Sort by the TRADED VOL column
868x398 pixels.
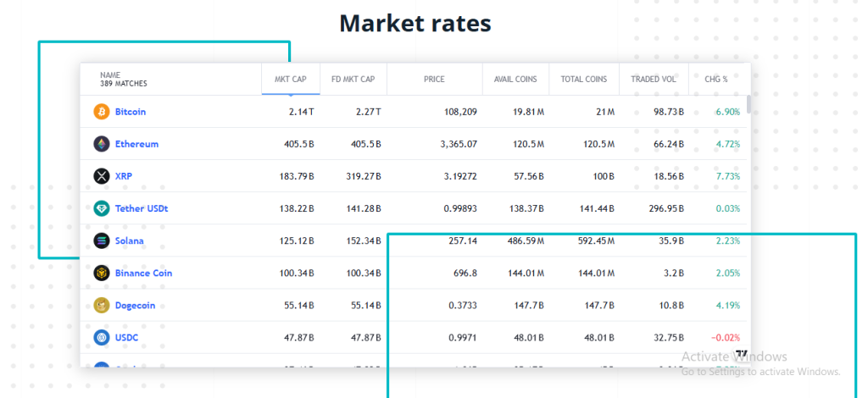click(654, 79)
